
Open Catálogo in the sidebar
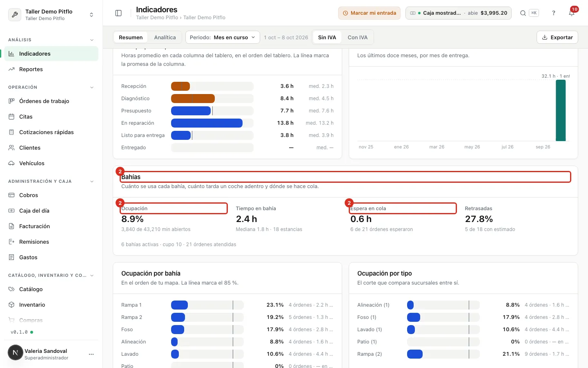[x=51, y=289]
